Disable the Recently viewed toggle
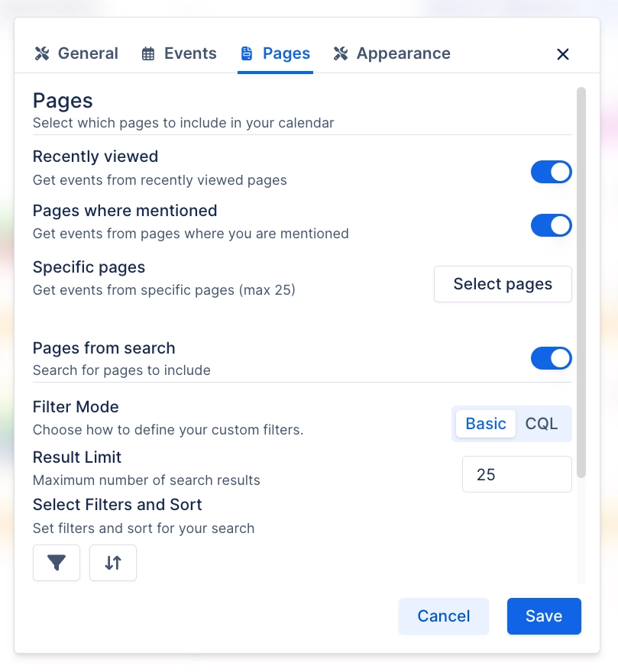The width and height of the screenshot is (618, 672). pyautogui.click(x=551, y=172)
